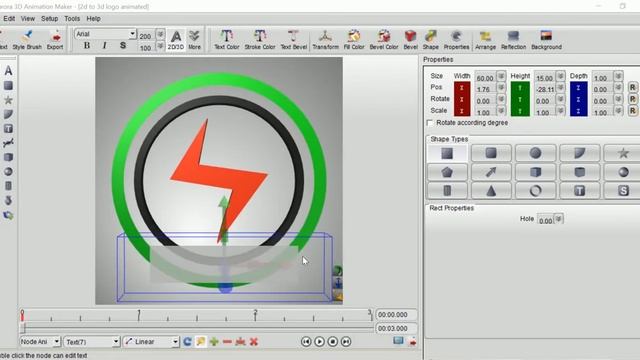Open the Stroke Color tool
This screenshot has height=360, width=640.
tap(260, 40)
